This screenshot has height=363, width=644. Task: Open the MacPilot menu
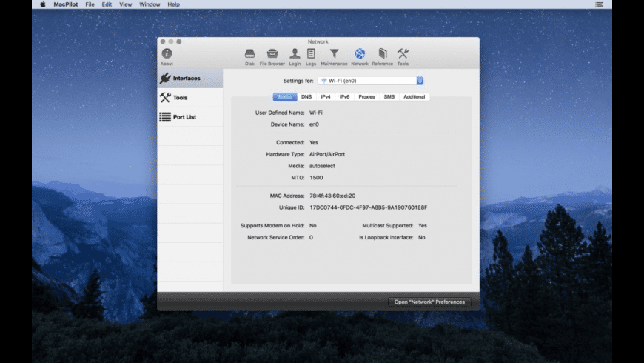[65, 4]
